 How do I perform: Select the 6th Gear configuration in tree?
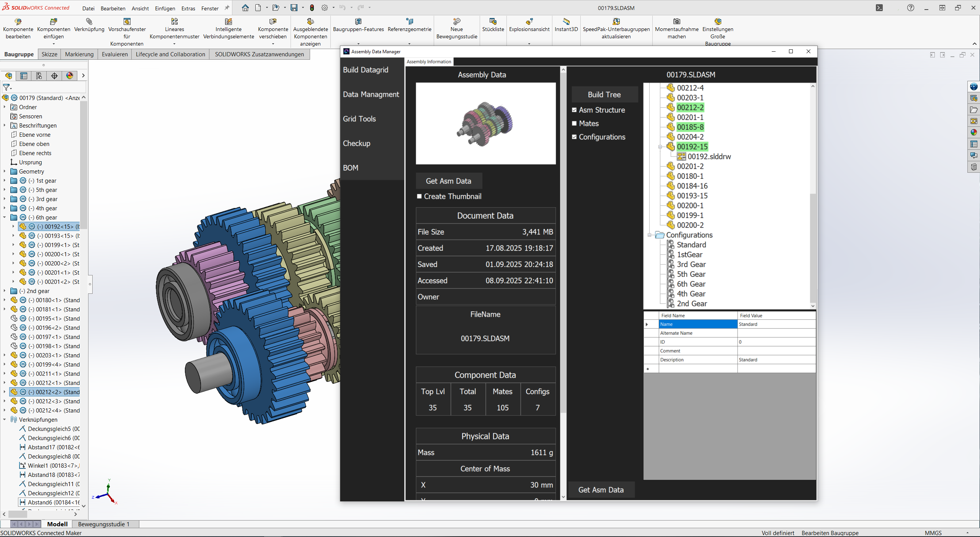(x=691, y=284)
